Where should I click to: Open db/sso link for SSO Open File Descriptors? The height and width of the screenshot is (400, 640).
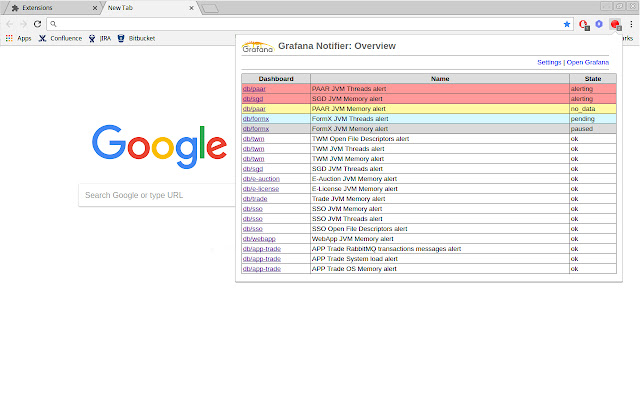pos(253,229)
